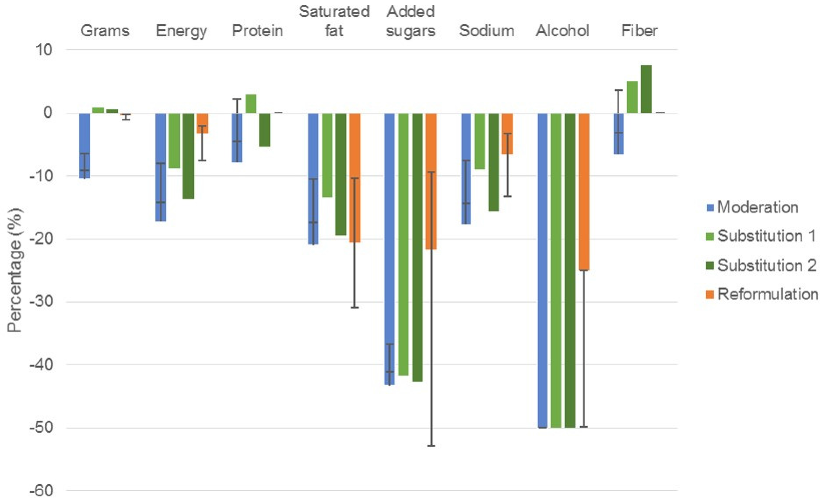Click the Fiber category label
The image size is (825, 504).
(x=639, y=31)
